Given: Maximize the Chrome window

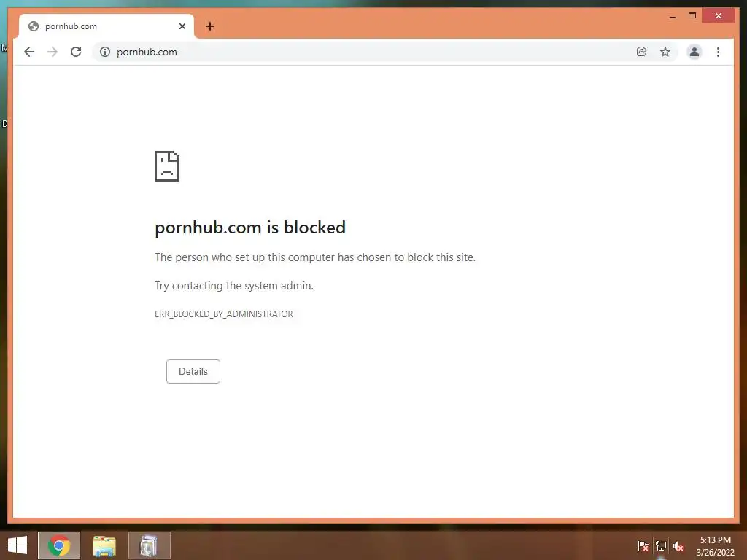Looking at the screenshot, I should [692, 16].
